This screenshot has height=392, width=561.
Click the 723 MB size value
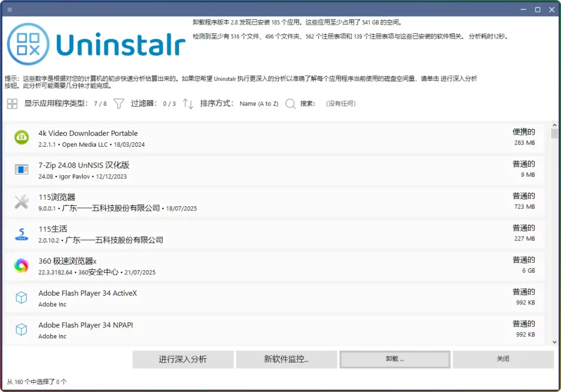[x=524, y=207]
